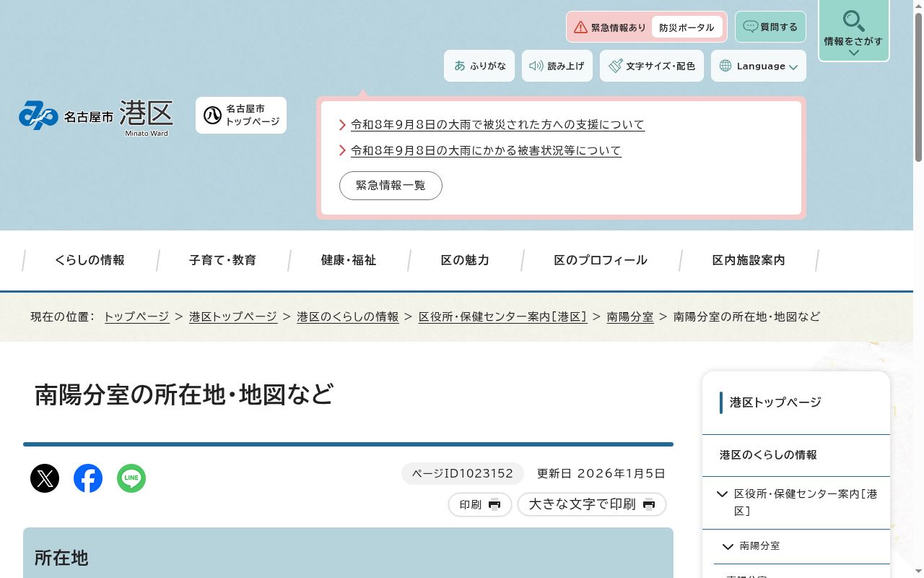
Task: Click breadcrumb 南陽分室 link
Action: click(x=630, y=316)
